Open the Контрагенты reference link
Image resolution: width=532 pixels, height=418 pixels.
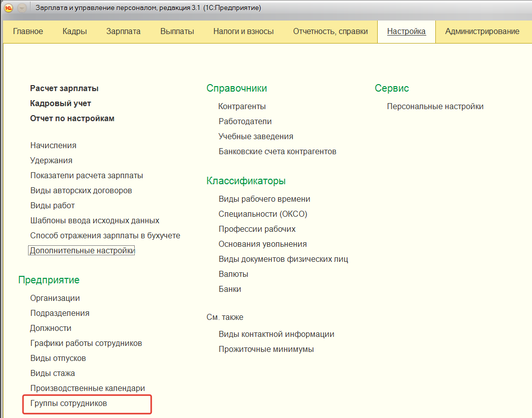242,106
